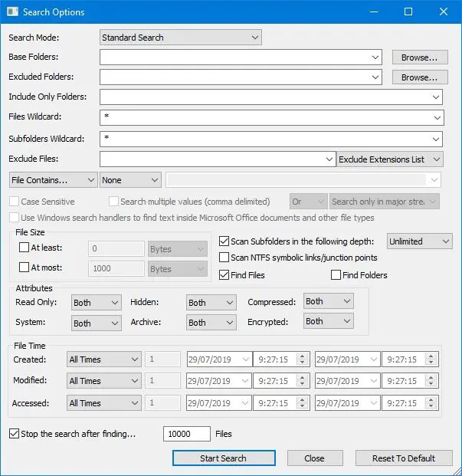This screenshot has height=476, width=462.
Task: Uncheck the Find Files checkbox
Action: 224,275
